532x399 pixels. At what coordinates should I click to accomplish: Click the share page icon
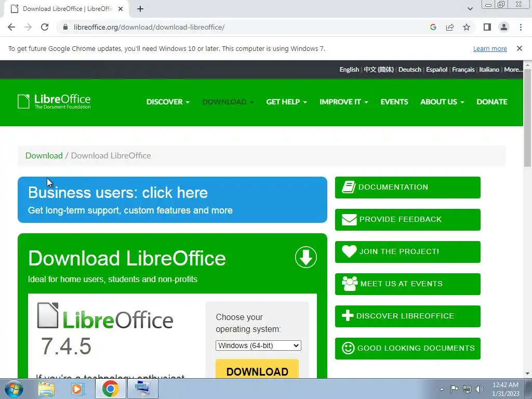click(450, 27)
